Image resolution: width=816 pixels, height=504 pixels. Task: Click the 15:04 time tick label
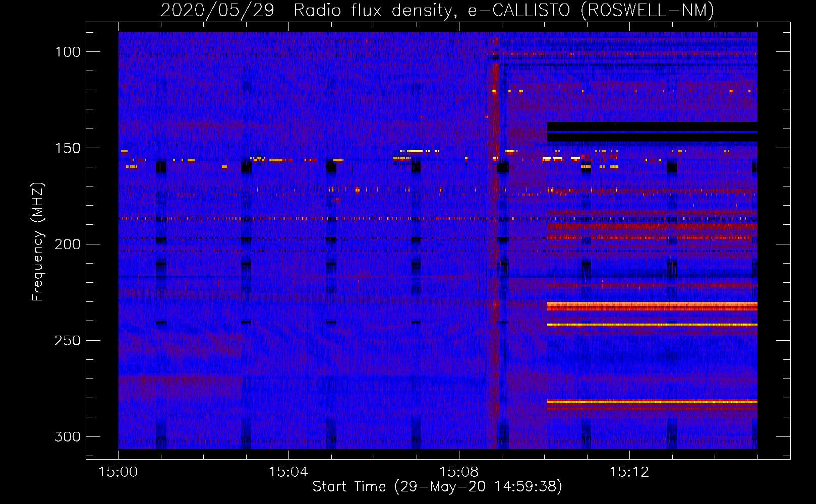pyautogui.click(x=288, y=472)
